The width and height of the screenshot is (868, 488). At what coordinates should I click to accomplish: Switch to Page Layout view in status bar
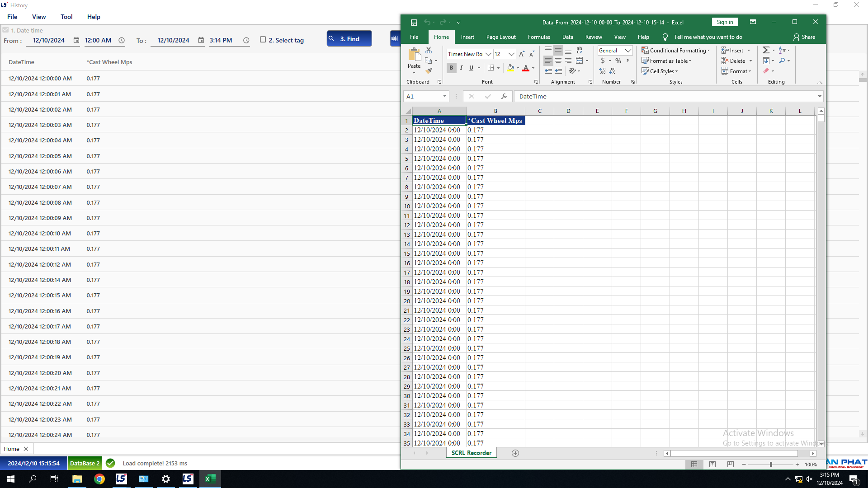click(712, 465)
